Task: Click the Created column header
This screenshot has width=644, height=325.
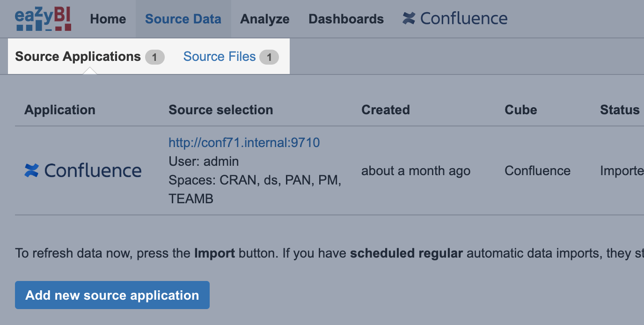Action: [x=386, y=110]
